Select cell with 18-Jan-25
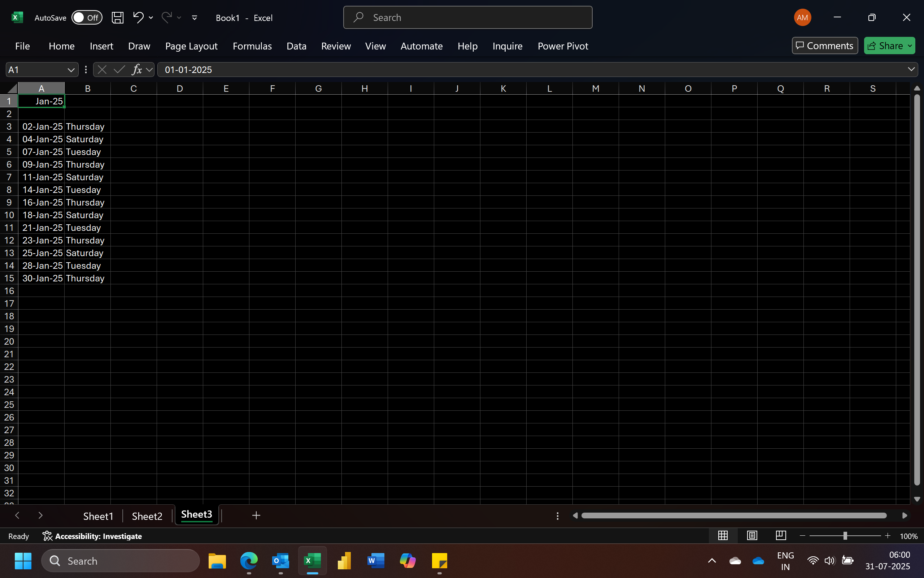This screenshot has width=924, height=578. tap(41, 215)
